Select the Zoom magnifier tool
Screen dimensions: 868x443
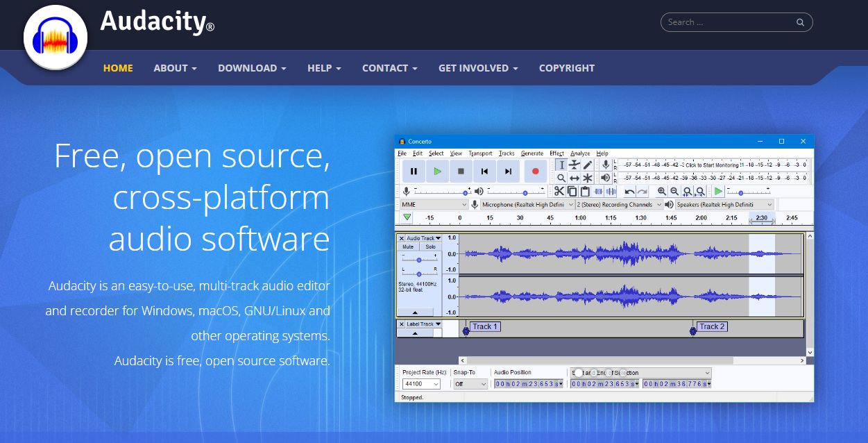(561, 178)
